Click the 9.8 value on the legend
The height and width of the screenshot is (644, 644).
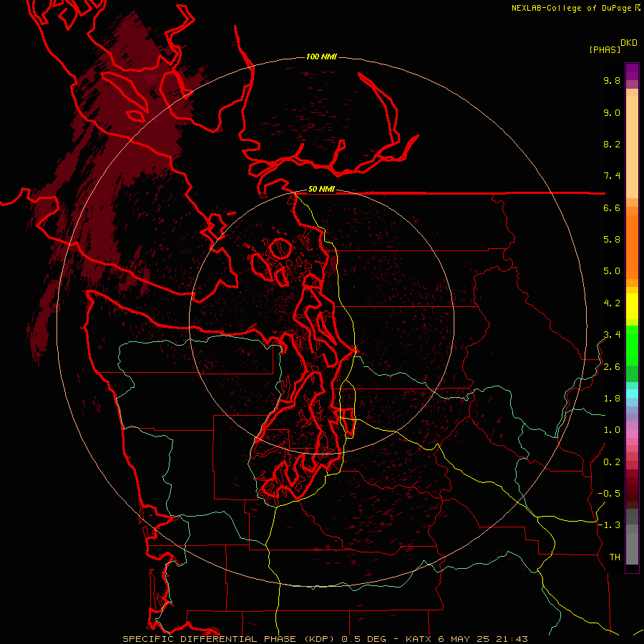click(612, 80)
